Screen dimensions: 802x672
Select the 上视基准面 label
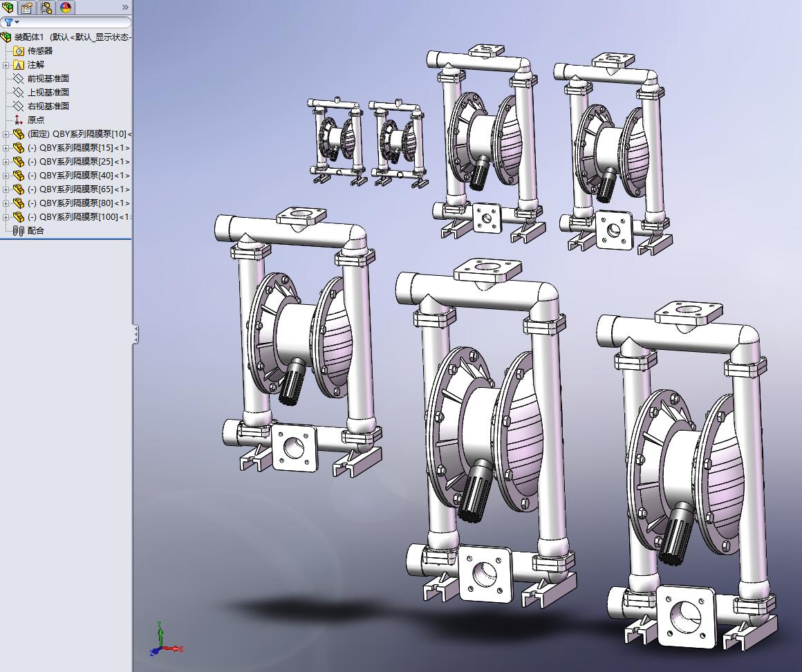point(48,93)
